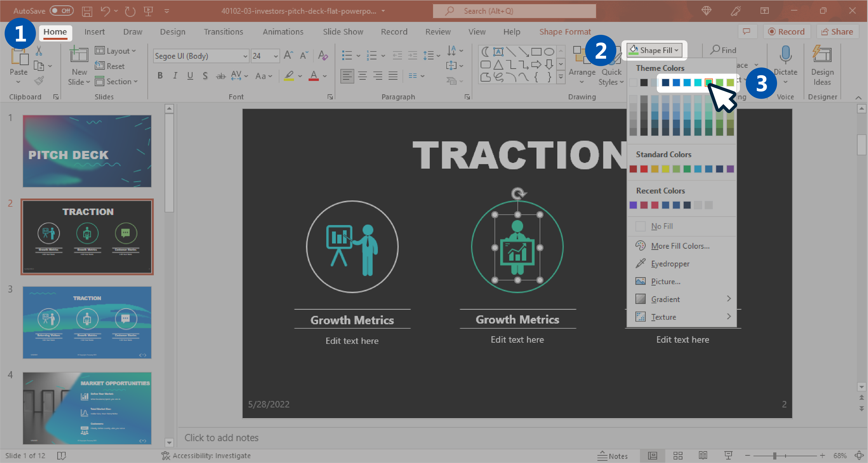Toggle Underline formatting
The height and width of the screenshot is (463, 868).
pyautogui.click(x=190, y=76)
